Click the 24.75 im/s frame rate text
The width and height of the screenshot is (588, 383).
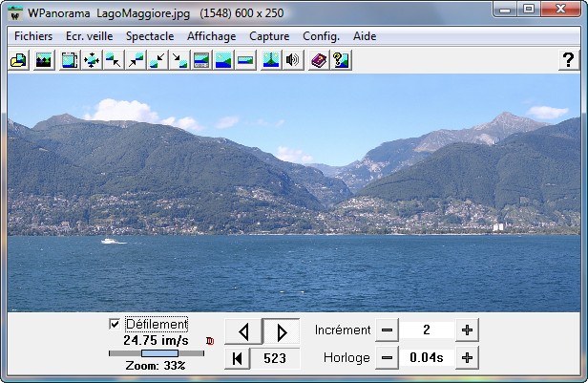(156, 341)
